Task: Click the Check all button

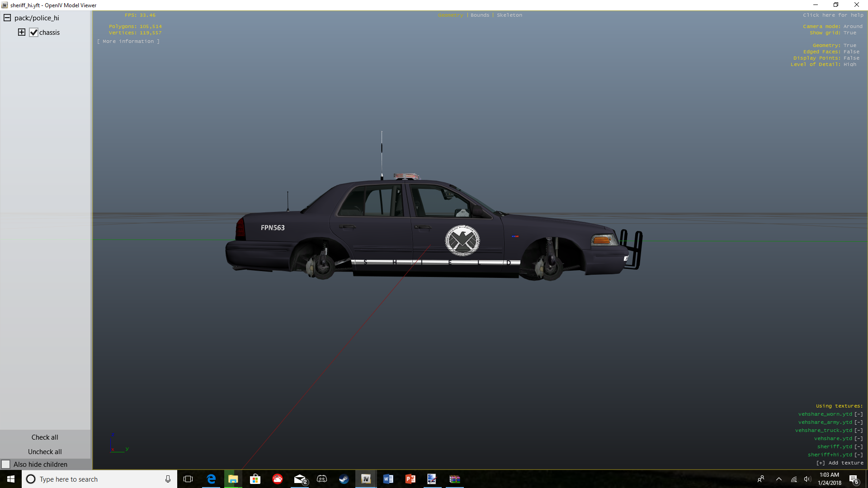Action: point(45,437)
